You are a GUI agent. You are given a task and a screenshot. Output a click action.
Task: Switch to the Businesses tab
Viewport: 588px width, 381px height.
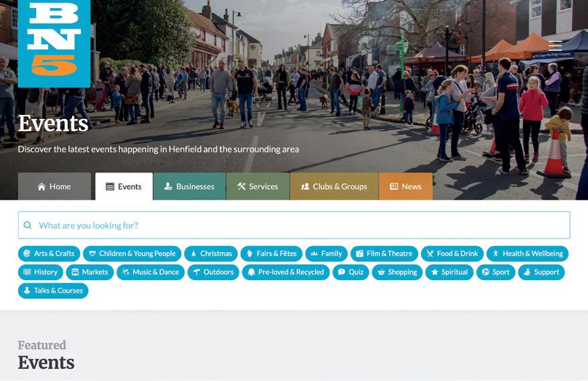point(189,186)
